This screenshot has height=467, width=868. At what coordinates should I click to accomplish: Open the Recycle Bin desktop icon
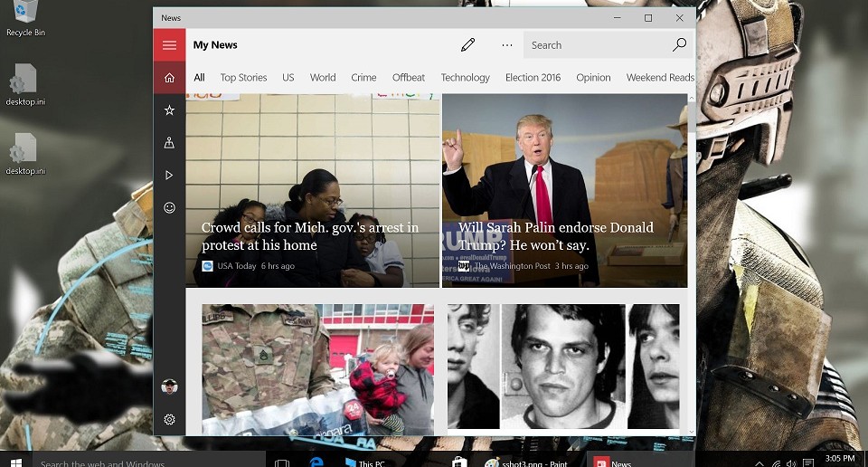25,18
